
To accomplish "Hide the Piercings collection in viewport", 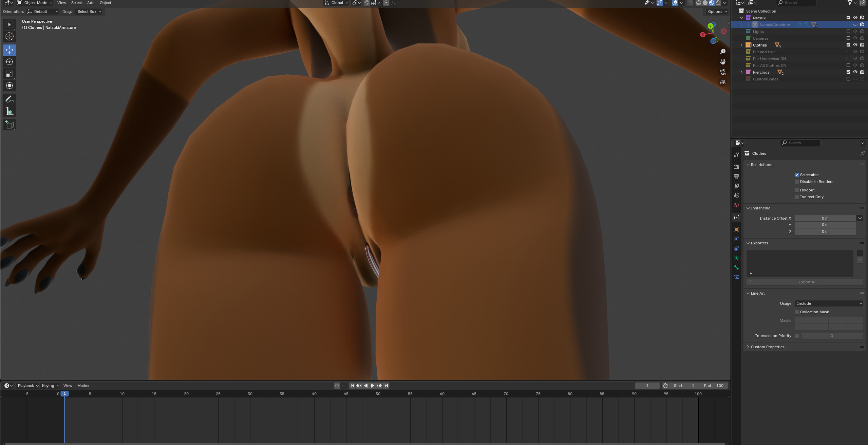I will coord(855,72).
